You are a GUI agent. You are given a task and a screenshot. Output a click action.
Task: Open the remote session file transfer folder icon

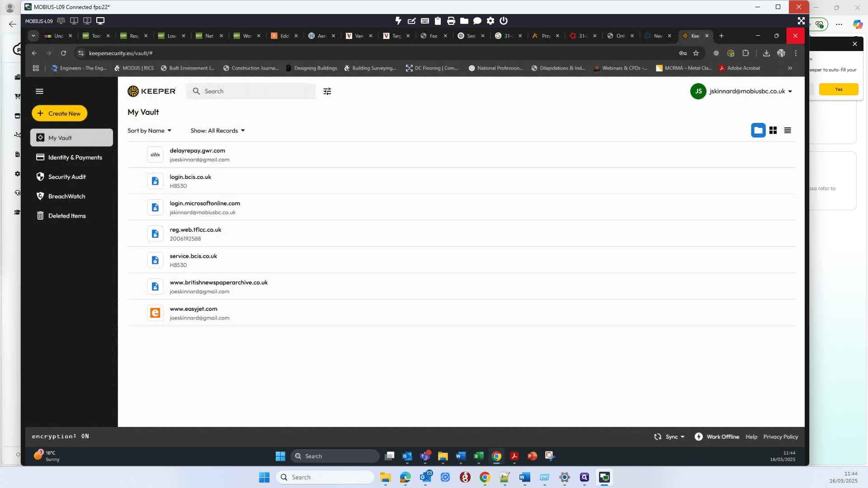click(x=464, y=21)
